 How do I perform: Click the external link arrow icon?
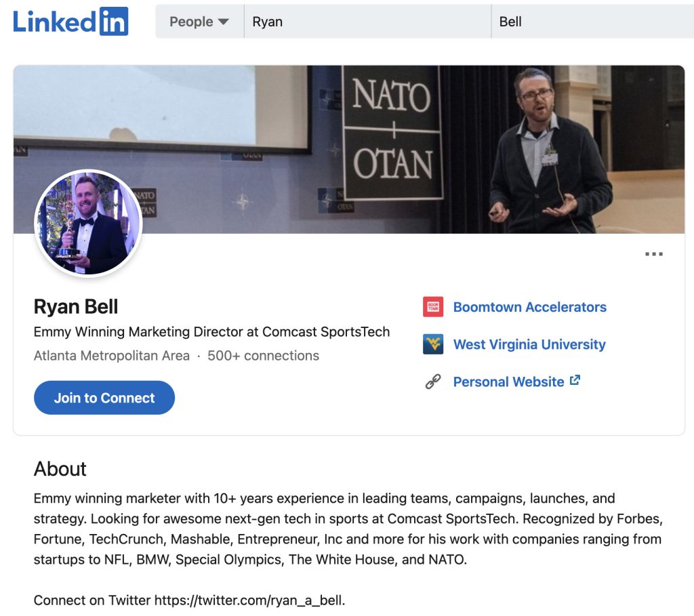point(575,380)
